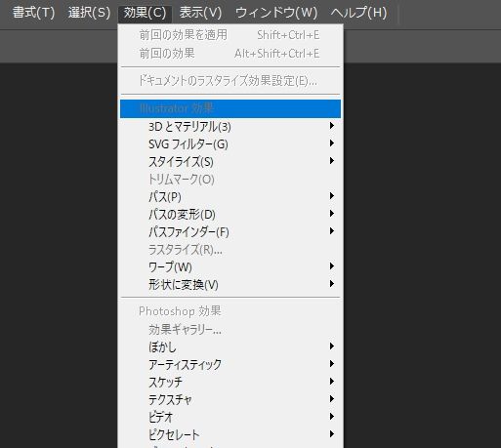
Task: Expand arrow beside SVG フィルター(G)
Action: (332, 143)
